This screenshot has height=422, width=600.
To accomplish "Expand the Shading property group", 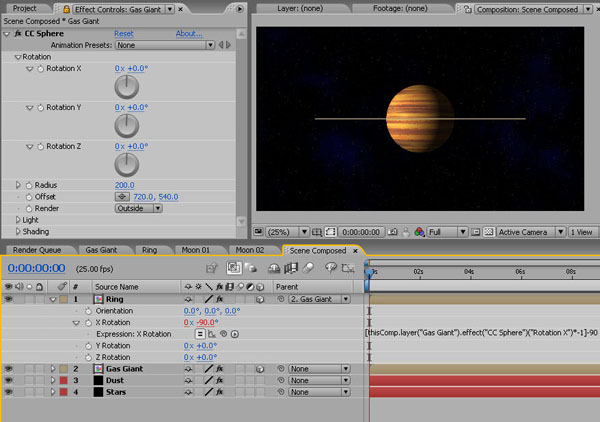I will click(18, 232).
